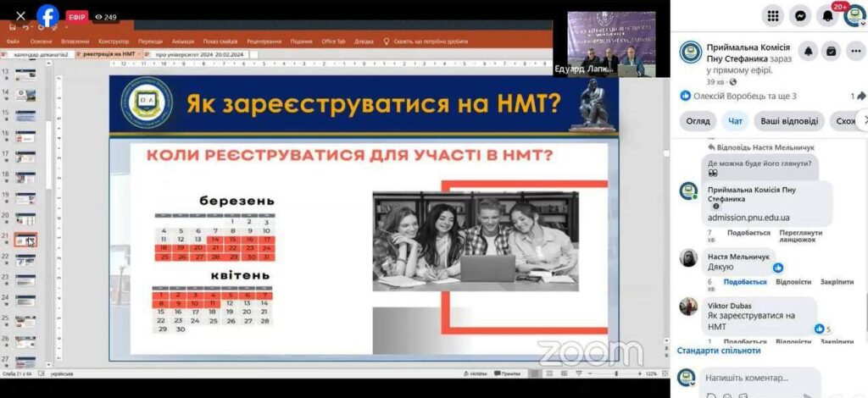Switch to the Чат tab

tap(735, 121)
